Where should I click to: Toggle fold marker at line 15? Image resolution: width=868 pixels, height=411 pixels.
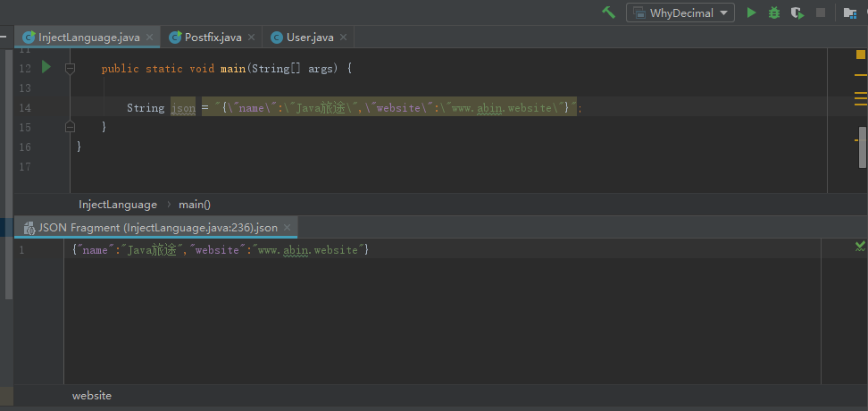click(70, 127)
